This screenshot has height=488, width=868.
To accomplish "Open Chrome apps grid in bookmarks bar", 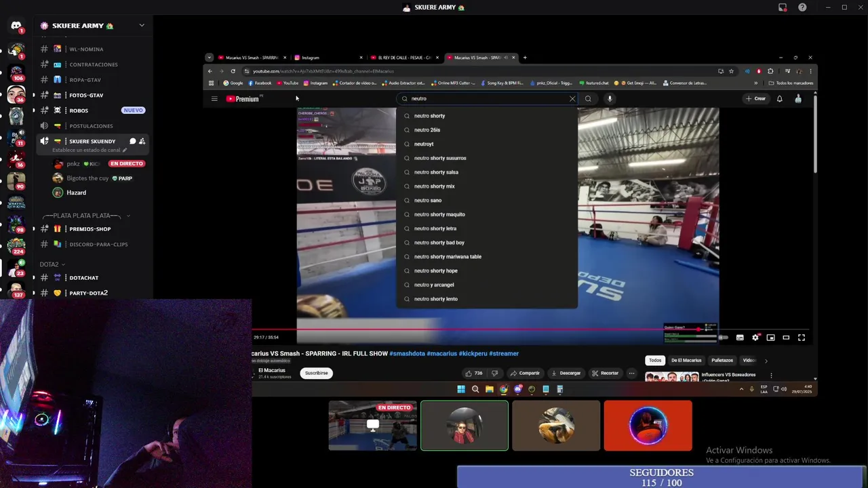I will click(x=212, y=83).
